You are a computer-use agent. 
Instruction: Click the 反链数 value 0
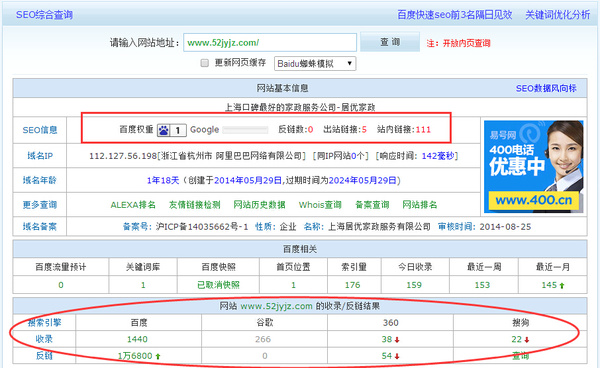click(310, 130)
